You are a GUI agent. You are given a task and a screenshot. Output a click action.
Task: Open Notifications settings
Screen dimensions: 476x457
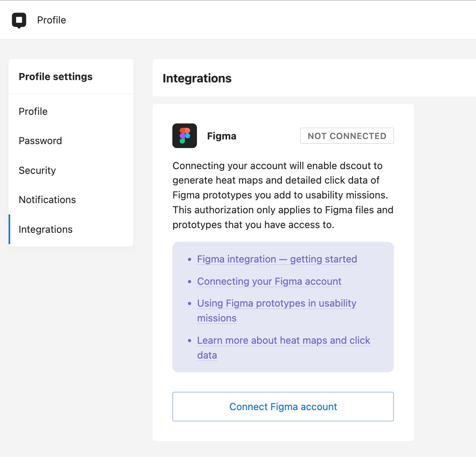click(47, 200)
